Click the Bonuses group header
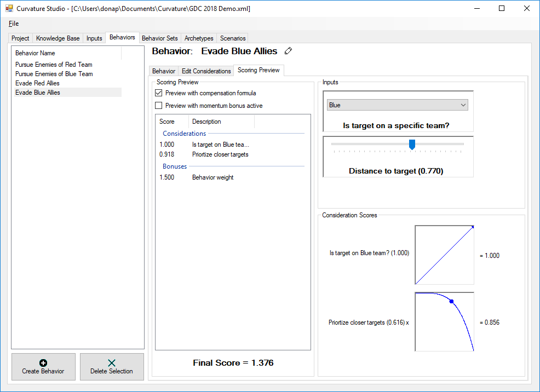 (175, 166)
